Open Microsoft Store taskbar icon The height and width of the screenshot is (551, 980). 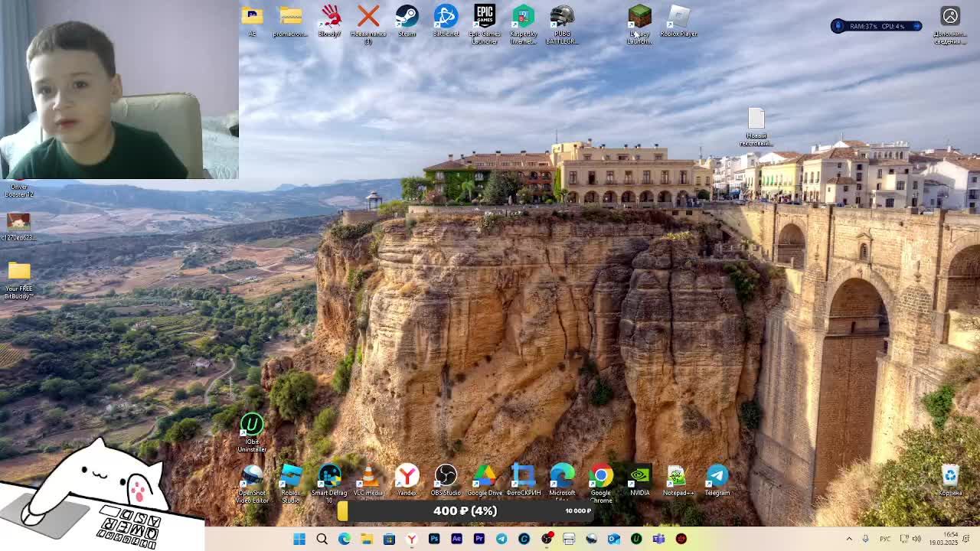pyautogui.click(x=389, y=539)
